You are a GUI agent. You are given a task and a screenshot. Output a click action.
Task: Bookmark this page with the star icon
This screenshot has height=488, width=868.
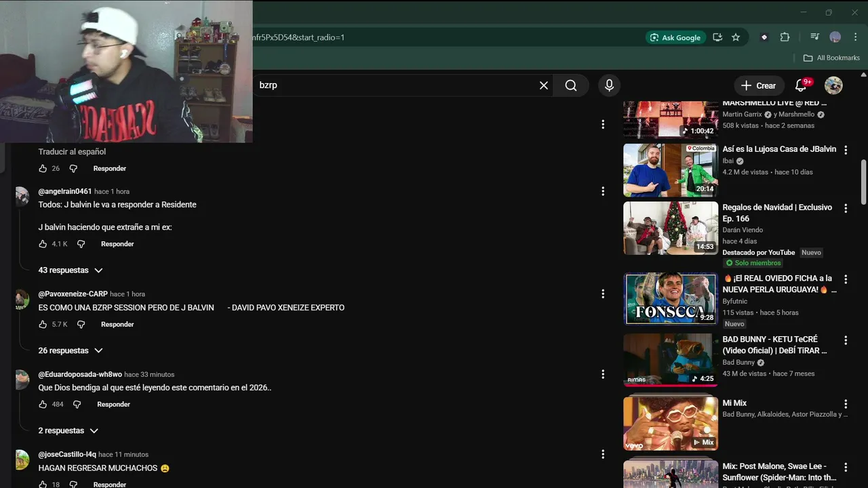[x=736, y=37]
